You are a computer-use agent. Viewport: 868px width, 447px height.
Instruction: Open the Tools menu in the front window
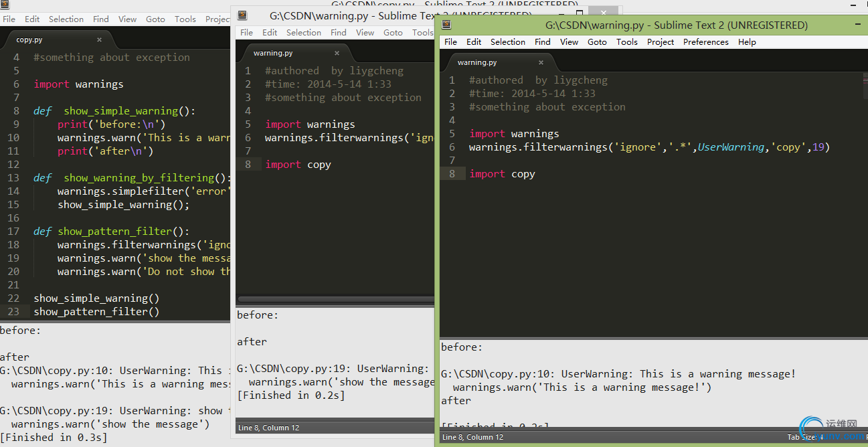(627, 41)
